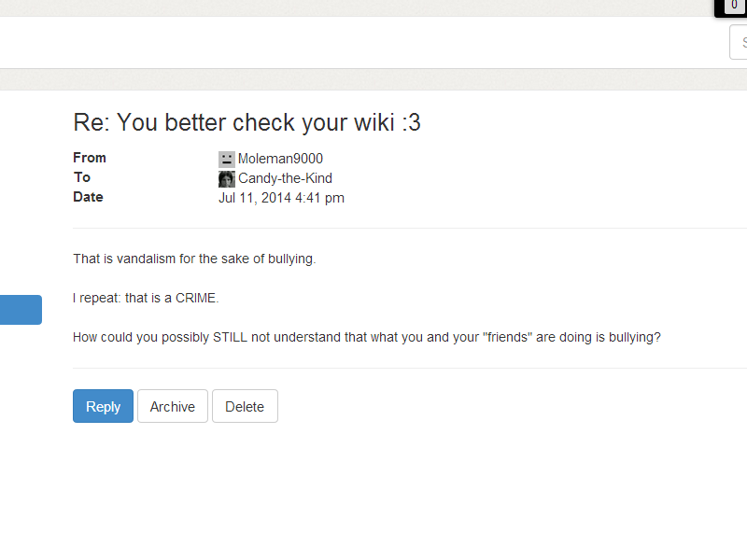Visit the Moleman9000 username link
The image size is (747, 560).
(280, 159)
